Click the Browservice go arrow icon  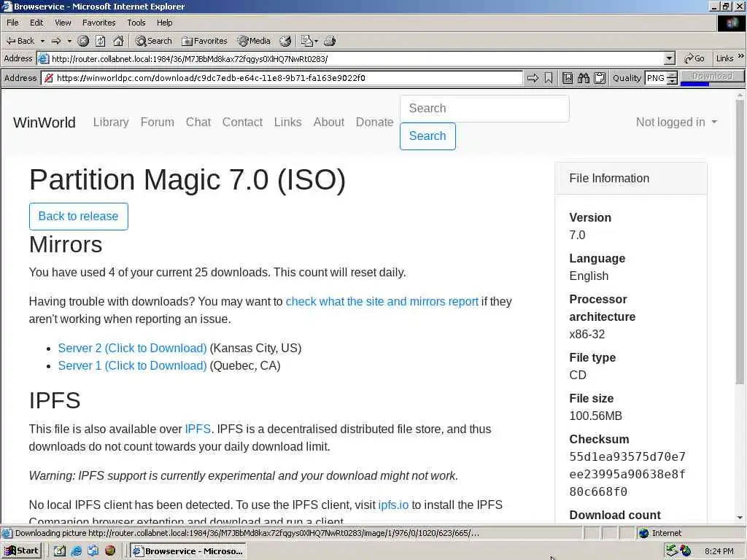(x=533, y=78)
